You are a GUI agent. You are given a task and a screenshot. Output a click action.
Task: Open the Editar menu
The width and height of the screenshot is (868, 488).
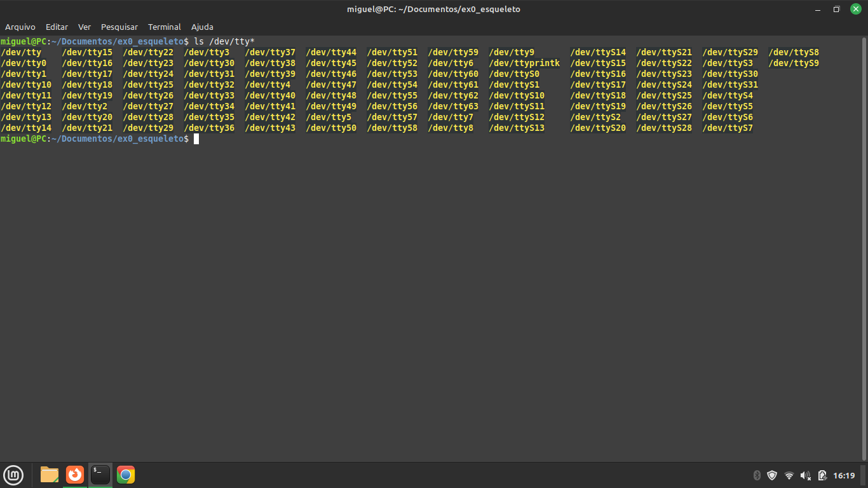click(x=57, y=27)
